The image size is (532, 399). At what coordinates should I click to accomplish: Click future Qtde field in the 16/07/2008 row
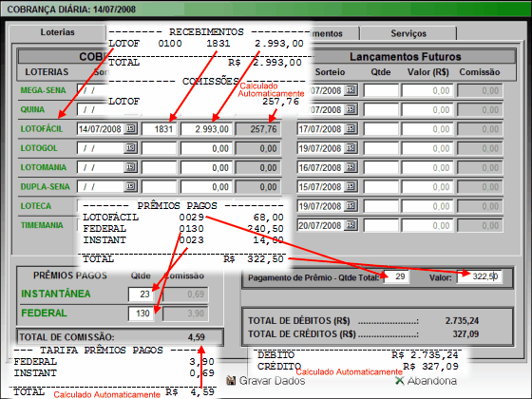381,167
